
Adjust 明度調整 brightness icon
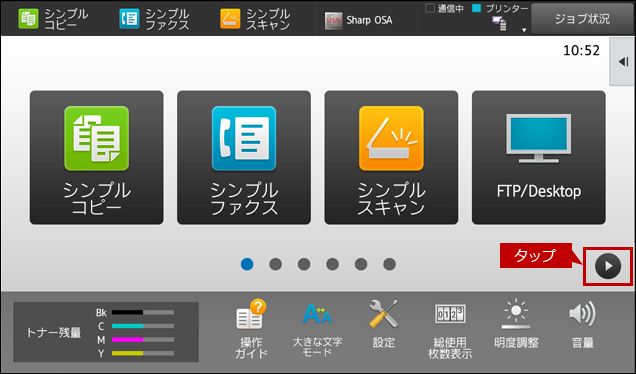[516, 324]
